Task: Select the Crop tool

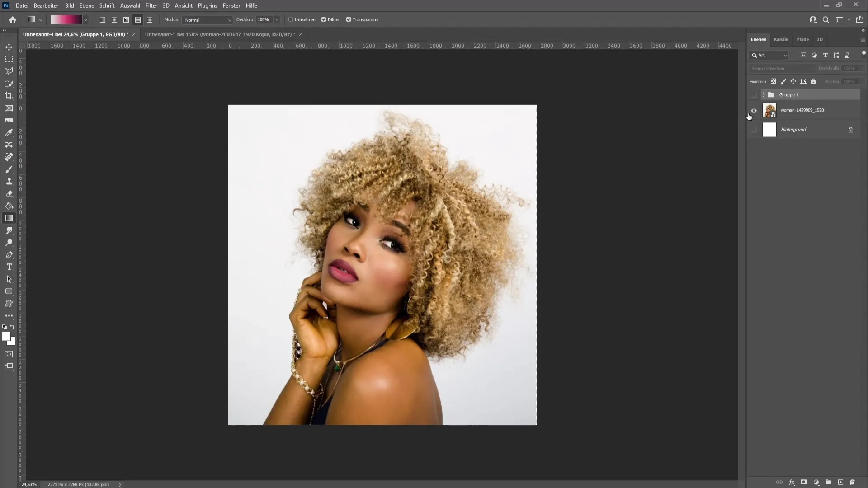Action: point(9,95)
